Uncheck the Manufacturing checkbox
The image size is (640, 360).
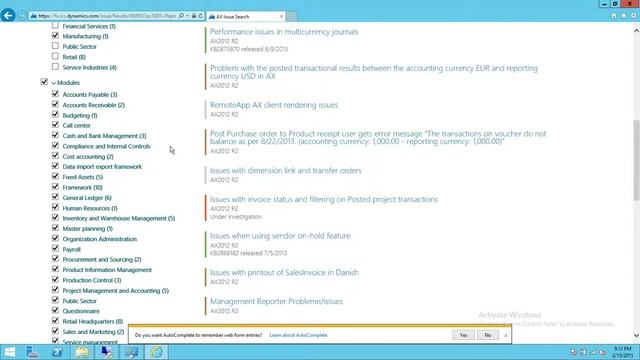[55, 36]
